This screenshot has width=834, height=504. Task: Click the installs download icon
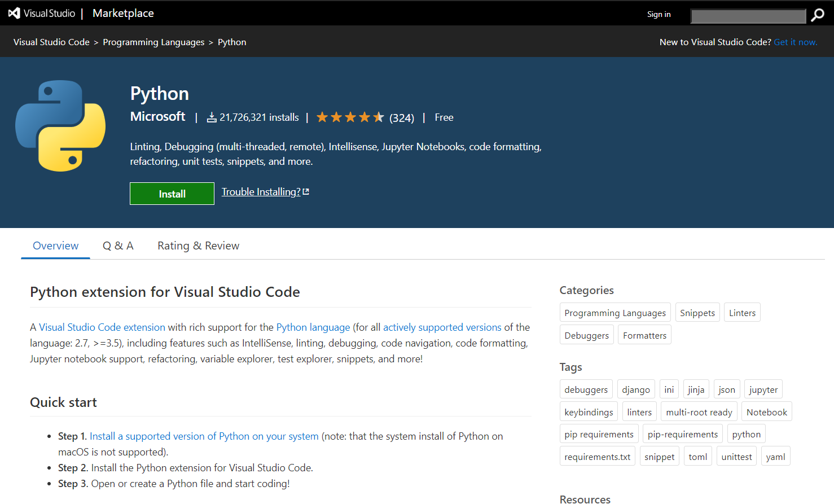[210, 117]
